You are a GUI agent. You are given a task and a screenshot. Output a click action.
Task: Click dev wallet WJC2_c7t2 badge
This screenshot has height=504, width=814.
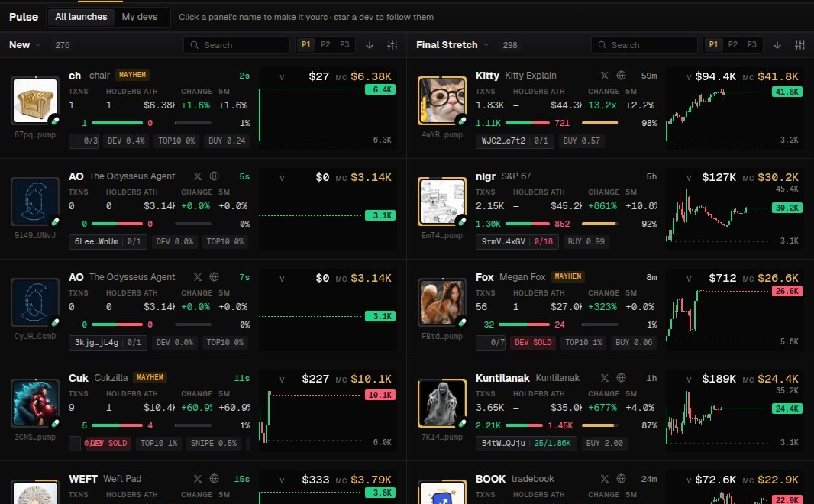point(515,141)
